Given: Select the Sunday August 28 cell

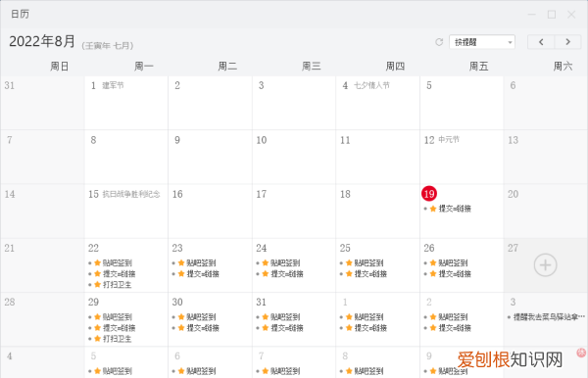Looking at the screenshot, I should pos(42,319).
